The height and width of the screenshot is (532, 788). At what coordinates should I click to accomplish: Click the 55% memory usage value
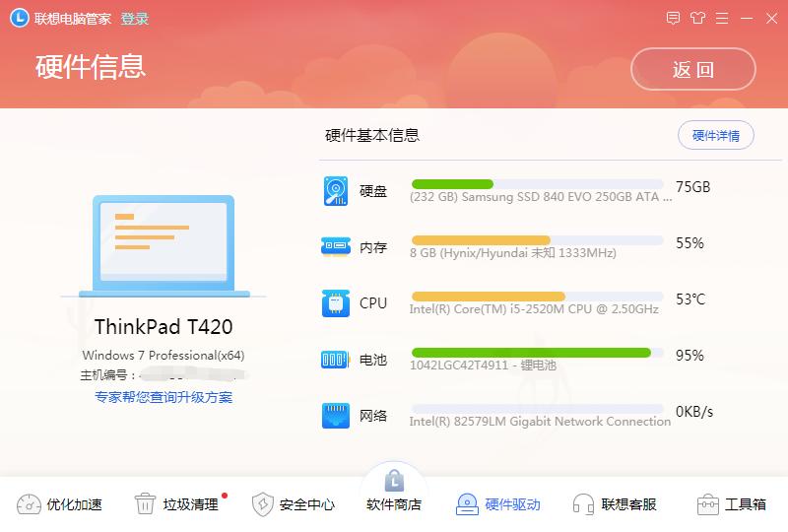[689, 243]
